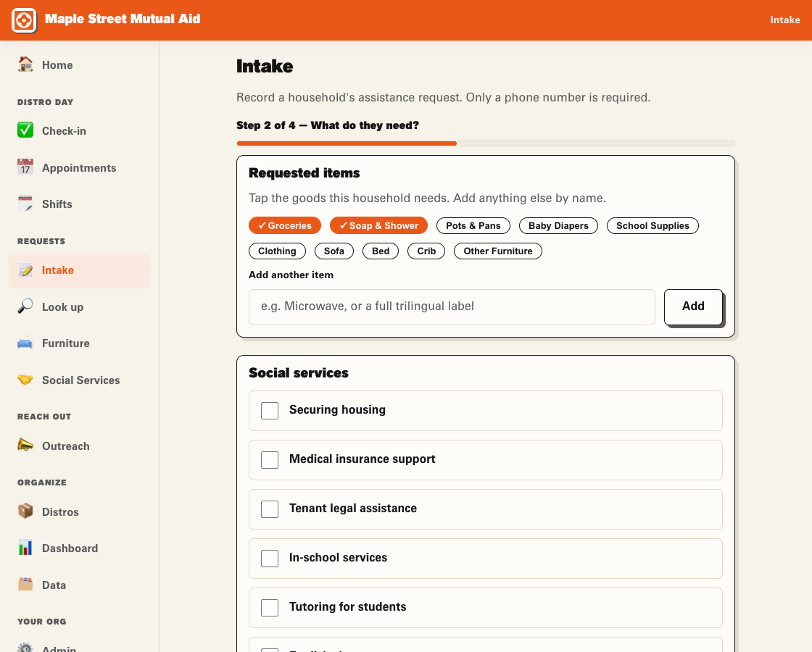Click the Tenant legal assistance label text
Viewport: 812px width, 652px height.
352,508
